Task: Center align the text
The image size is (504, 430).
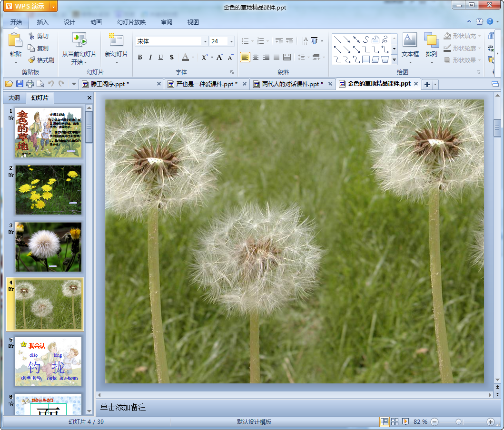Action: (256, 58)
